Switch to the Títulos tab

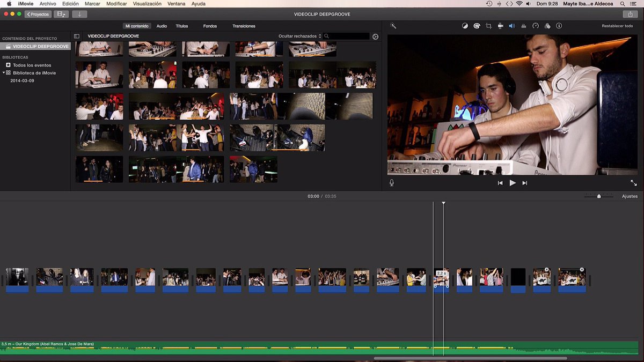[x=182, y=26]
